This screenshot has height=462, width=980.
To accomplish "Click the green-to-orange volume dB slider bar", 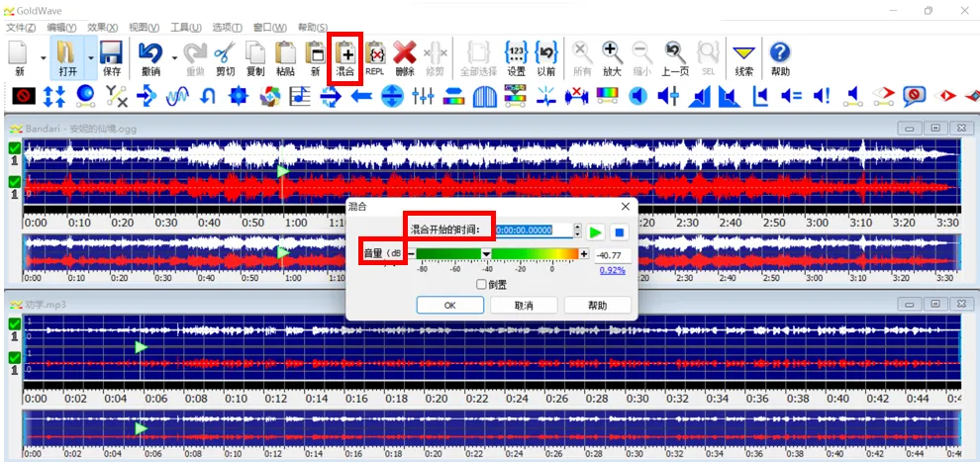I will pyautogui.click(x=498, y=253).
